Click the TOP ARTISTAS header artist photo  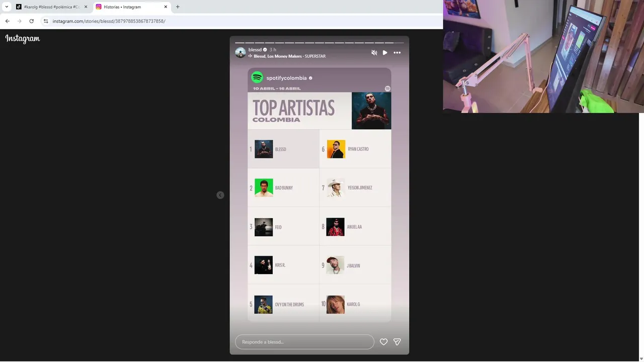click(371, 111)
